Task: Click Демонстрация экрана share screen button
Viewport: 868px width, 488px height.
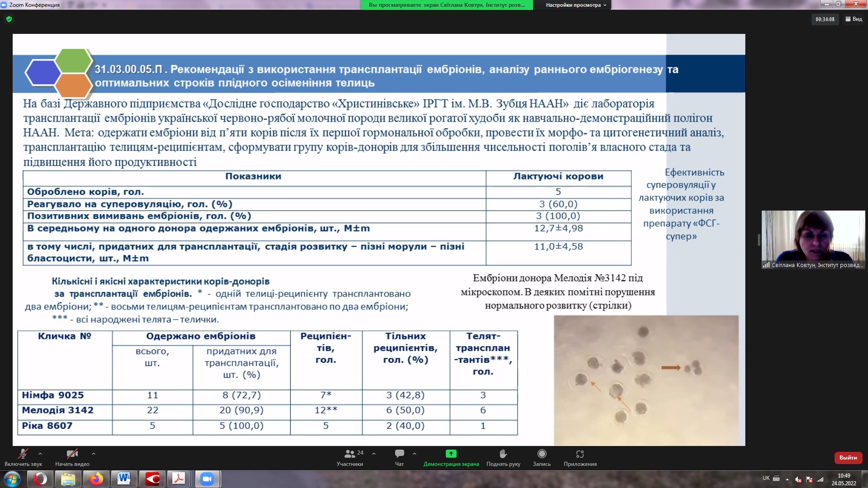Action: click(x=451, y=457)
